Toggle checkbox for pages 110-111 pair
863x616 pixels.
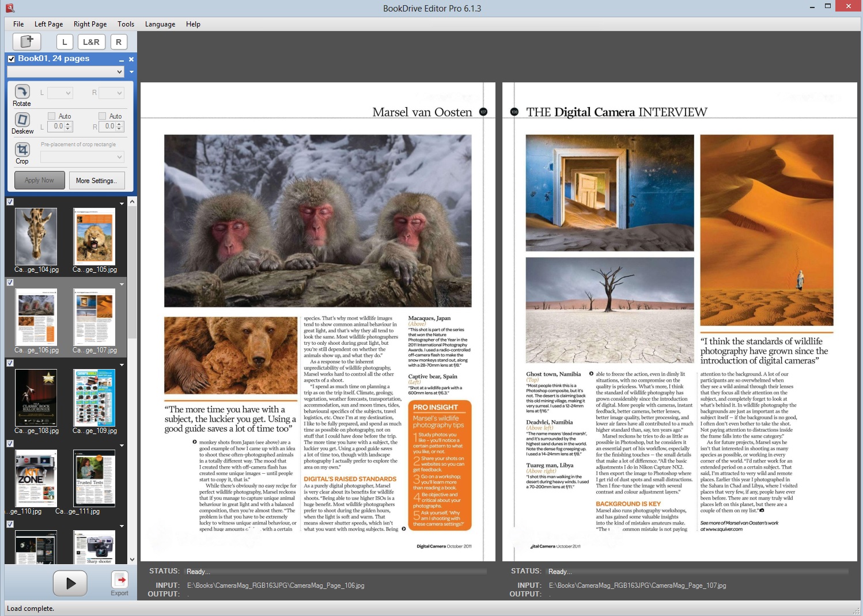10,444
